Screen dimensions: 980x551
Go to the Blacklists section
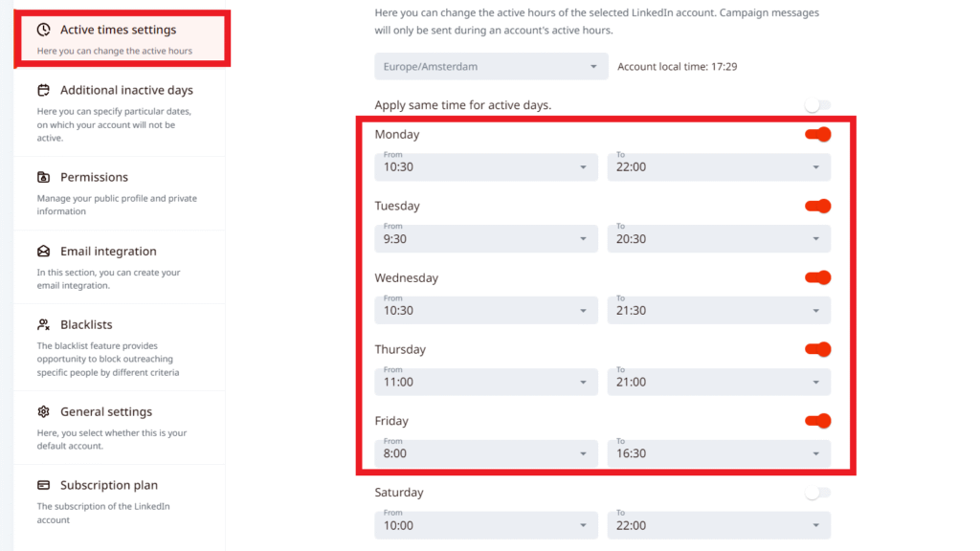point(86,325)
